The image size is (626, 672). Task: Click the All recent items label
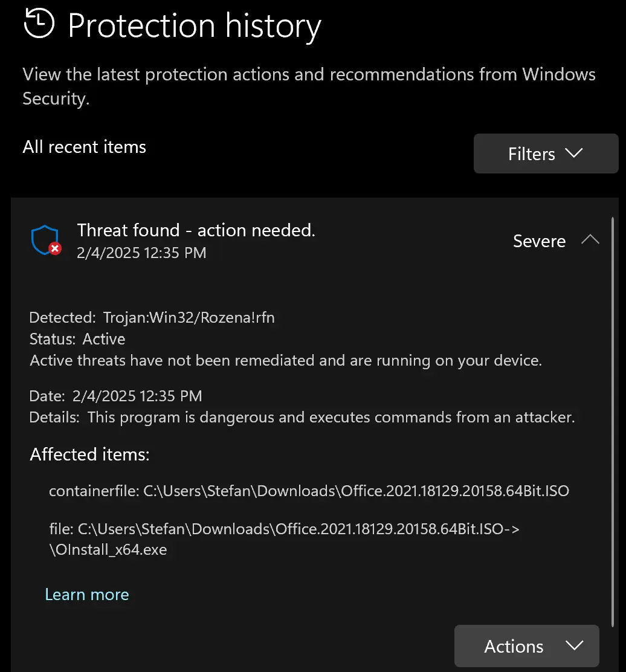coord(85,147)
